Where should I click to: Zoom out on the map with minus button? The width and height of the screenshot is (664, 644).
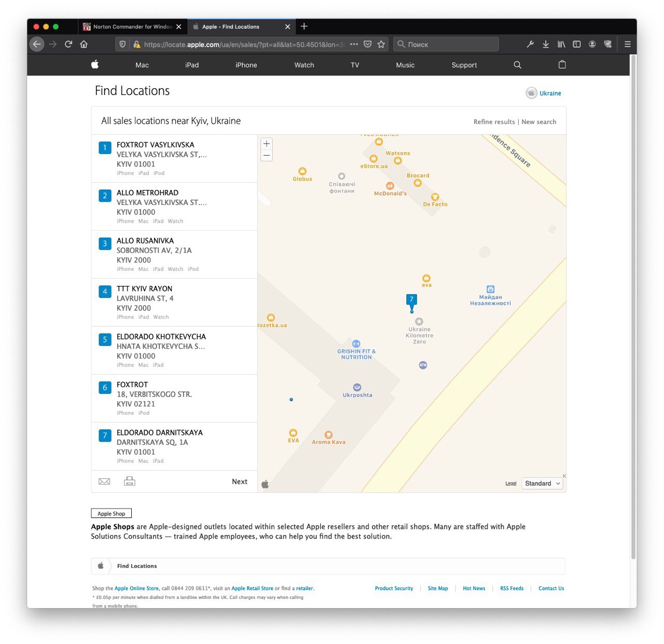pyautogui.click(x=267, y=155)
